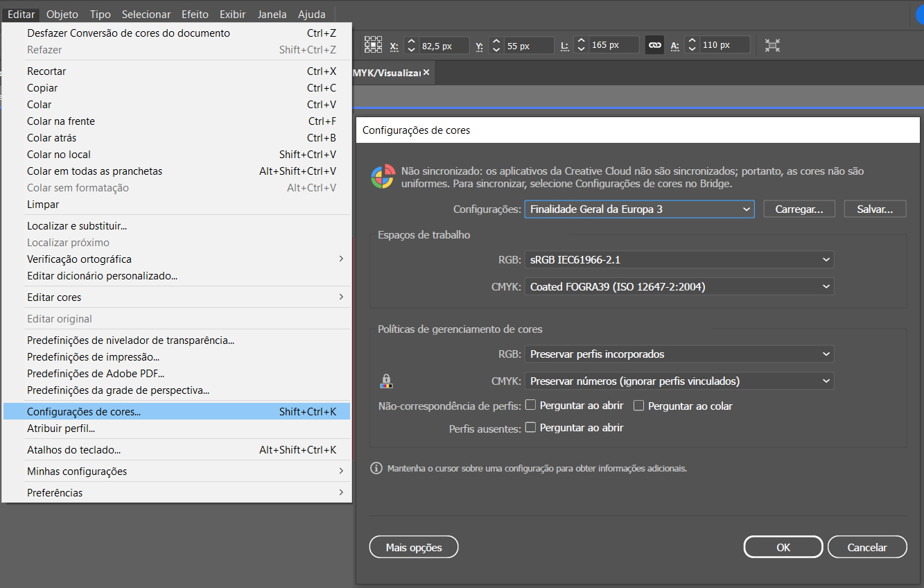Image resolution: width=924 pixels, height=588 pixels.
Task: Open the Efeito menu in menu bar
Action: (x=195, y=15)
